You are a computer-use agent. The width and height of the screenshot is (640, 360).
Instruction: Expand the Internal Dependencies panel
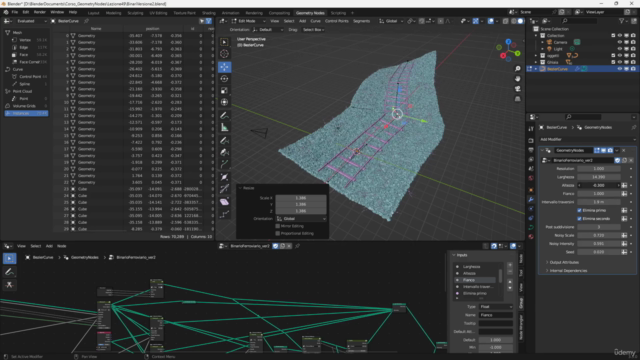[568, 271]
